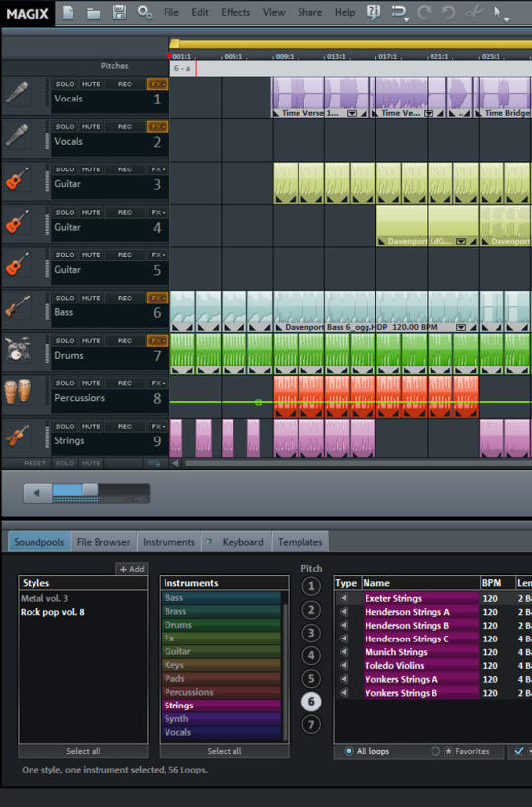Image resolution: width=532 pixels, height=807 pixels.
Task: Mute Vocals track 2
Action: pyautogui.click(x=91, y=126)
